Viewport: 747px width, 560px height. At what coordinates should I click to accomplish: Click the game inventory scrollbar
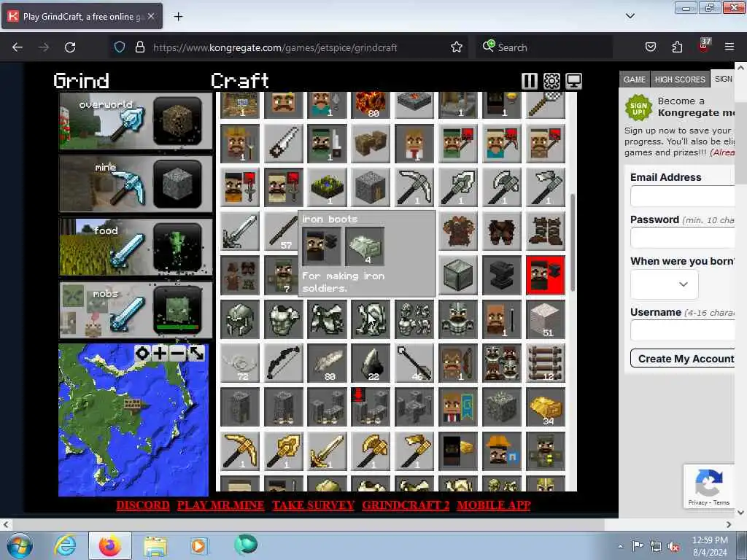(x=572, y=242)
